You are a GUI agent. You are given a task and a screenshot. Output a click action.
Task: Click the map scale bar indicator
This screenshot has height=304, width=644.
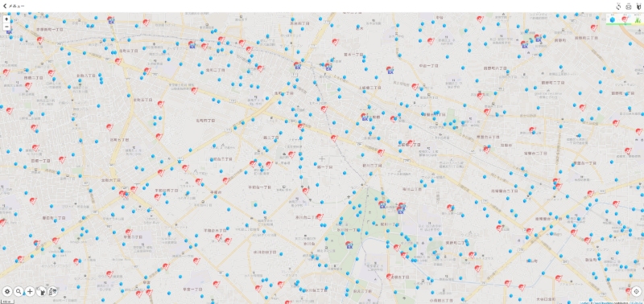pyautogui.click(x=7, y=302)
